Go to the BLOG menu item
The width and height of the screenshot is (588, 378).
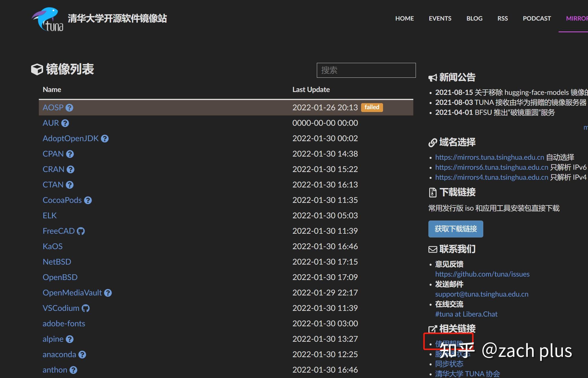click(x=474, y=18)
